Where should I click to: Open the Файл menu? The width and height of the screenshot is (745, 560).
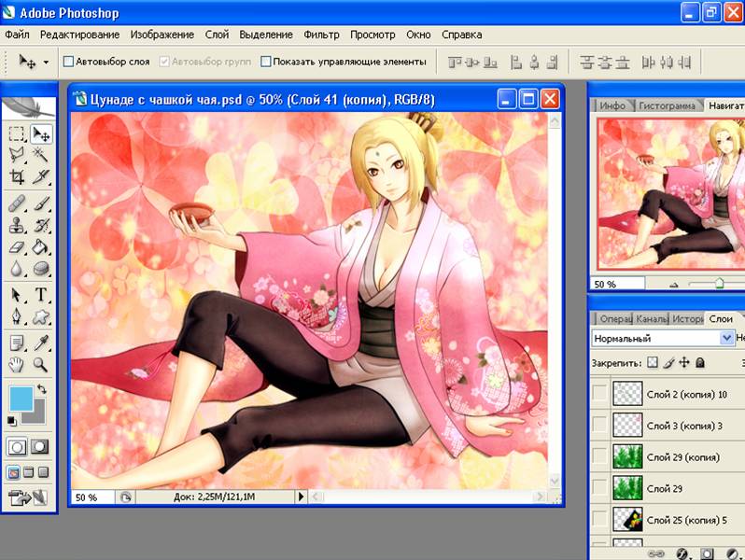pos(17,35)
